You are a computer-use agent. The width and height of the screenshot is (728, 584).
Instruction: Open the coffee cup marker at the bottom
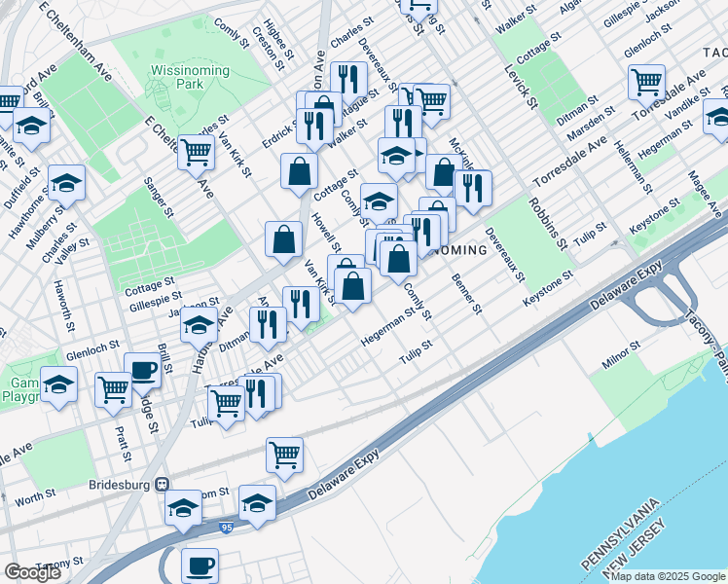[x=200, y=566]
